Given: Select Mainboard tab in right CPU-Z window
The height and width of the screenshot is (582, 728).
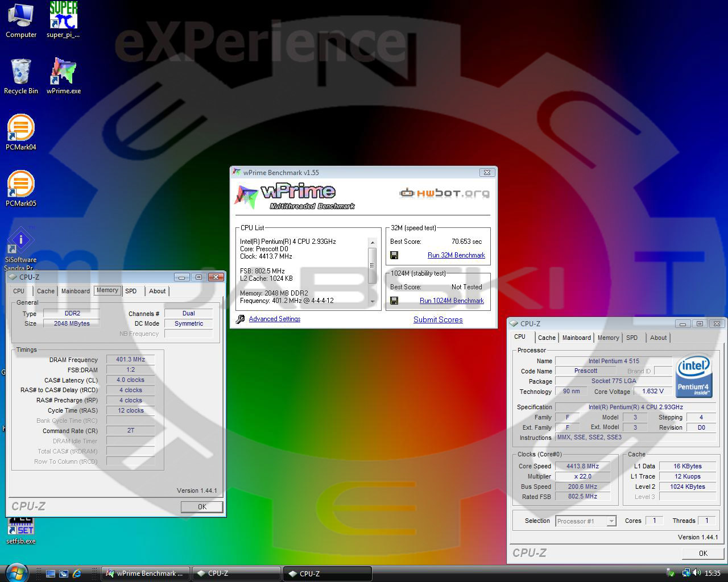Looking at the screenshot, I should point(577,338).
